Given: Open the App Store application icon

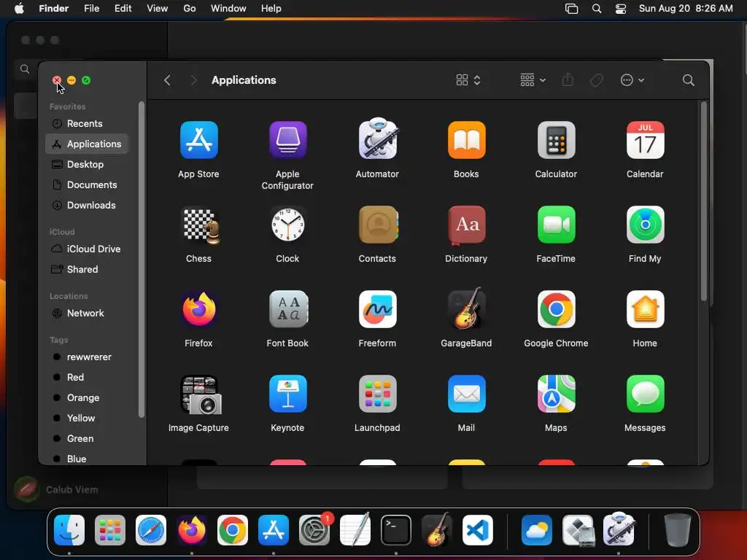Looking at the screenshot, I should 198,140.
